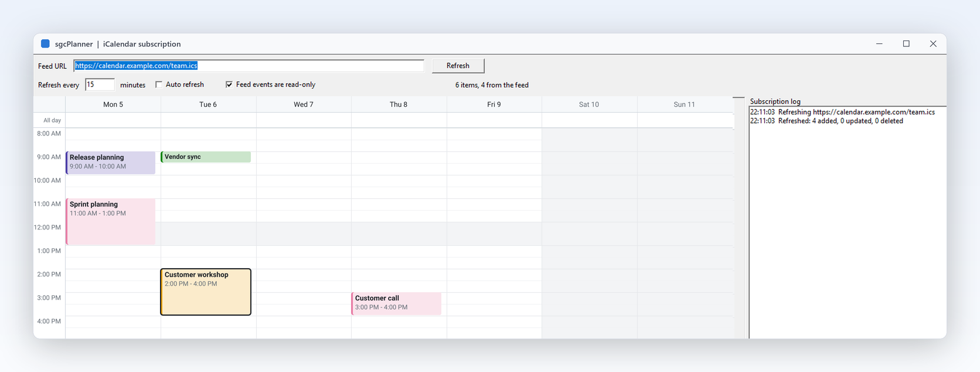The width and height of the screenshot is (980, 372).
Task: Click the Wed 7 day header
Action: 304,104
